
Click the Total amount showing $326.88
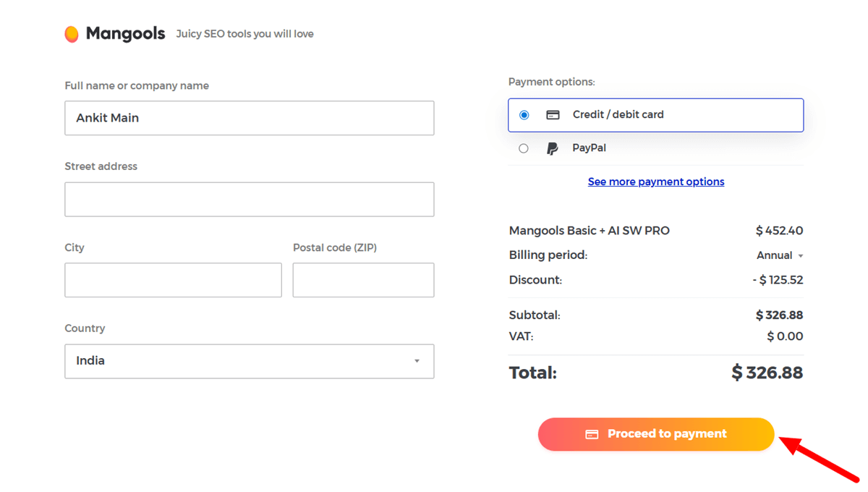point(767,373)
